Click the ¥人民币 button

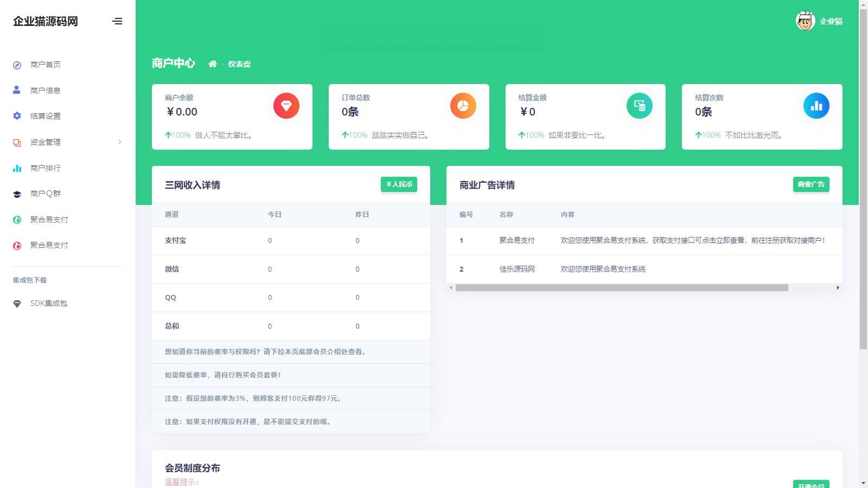pos(399,184)
